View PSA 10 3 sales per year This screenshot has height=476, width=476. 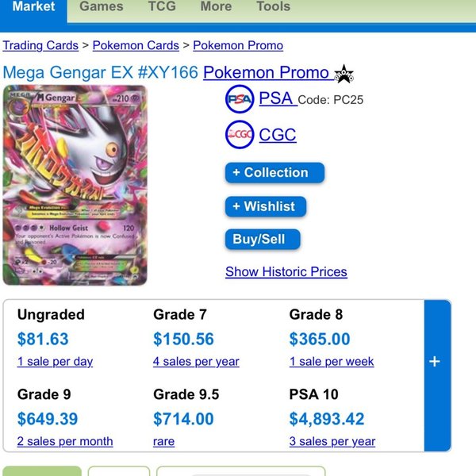332,441
